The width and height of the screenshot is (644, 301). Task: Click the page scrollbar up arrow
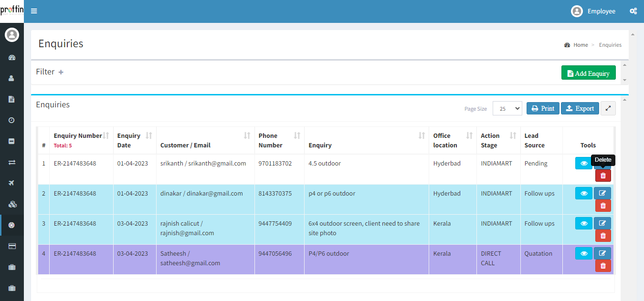click(633, 34)
